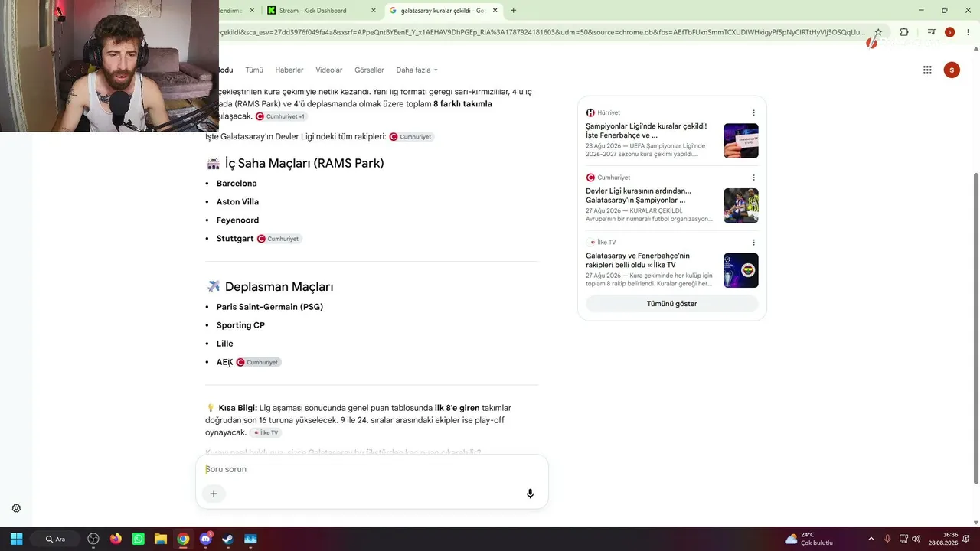Screen dimensions: 980x551
Task: Click the Soru sorun input field
Action: pyautogui.click(x=371, y=469)
